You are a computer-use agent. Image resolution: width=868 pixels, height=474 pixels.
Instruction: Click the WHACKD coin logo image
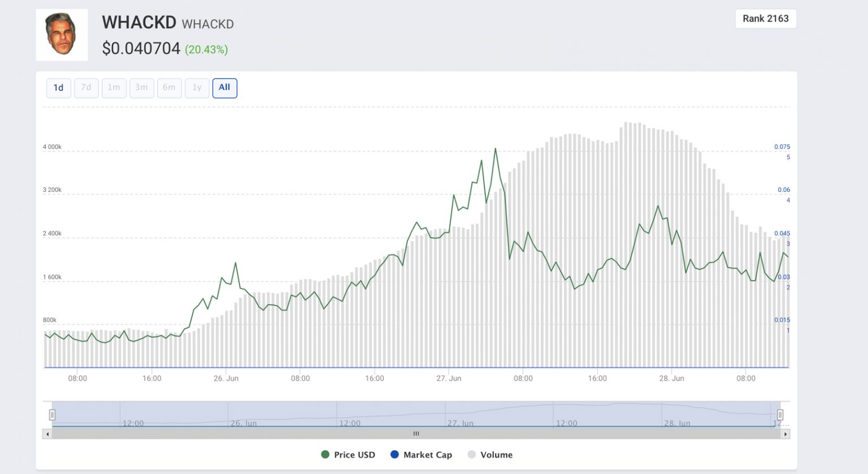62,35
